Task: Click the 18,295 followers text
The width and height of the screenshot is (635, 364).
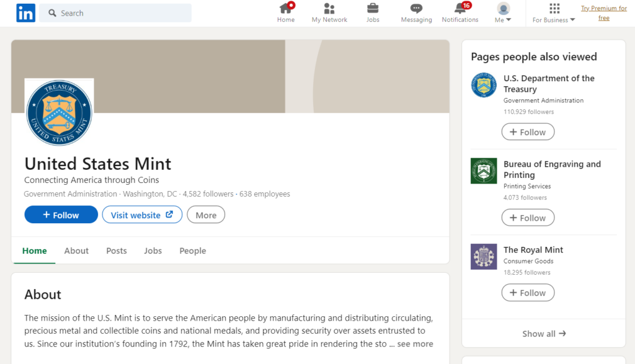Action: coord(527,272)
